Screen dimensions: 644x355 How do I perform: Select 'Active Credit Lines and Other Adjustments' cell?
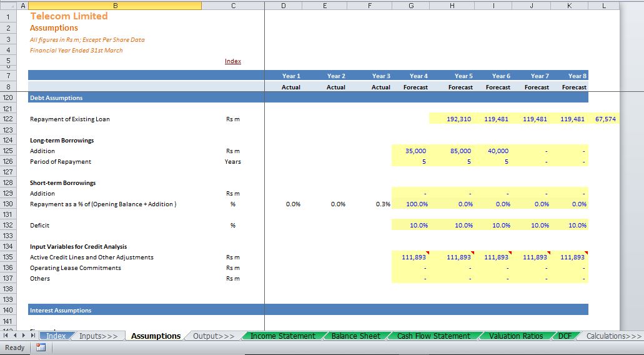[x=92, y=257]
